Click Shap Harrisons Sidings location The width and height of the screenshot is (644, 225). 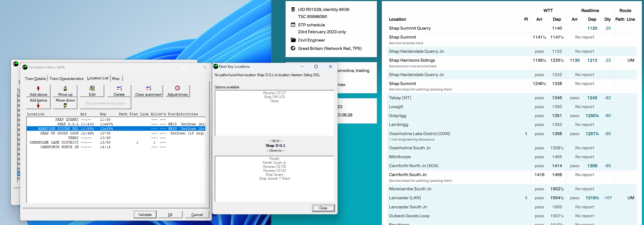[412, 60]
